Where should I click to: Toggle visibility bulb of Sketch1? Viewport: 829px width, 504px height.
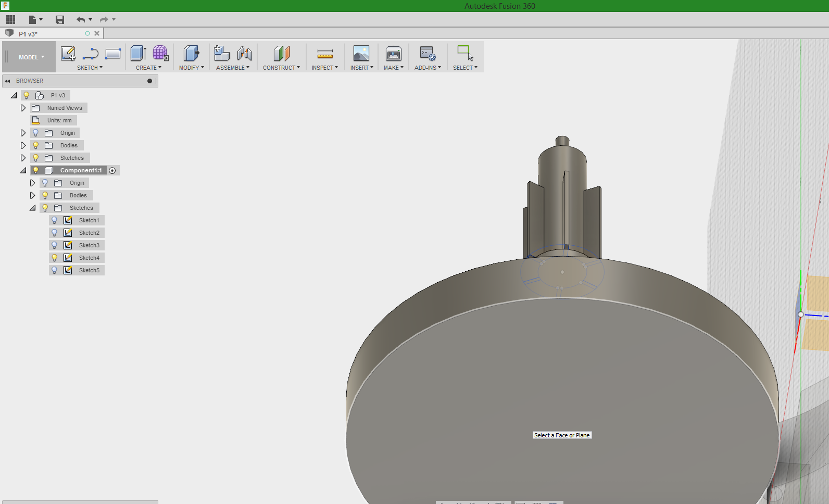(x=54, y=220)
